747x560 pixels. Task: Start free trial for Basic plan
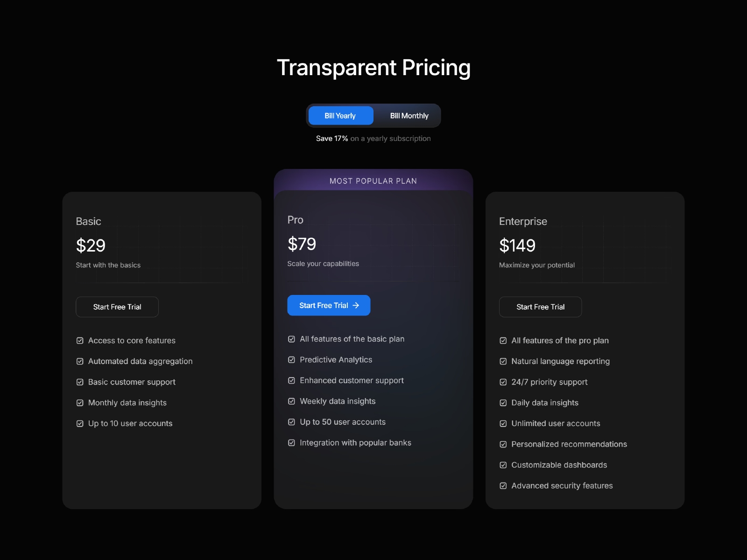(x=117, y=307)
